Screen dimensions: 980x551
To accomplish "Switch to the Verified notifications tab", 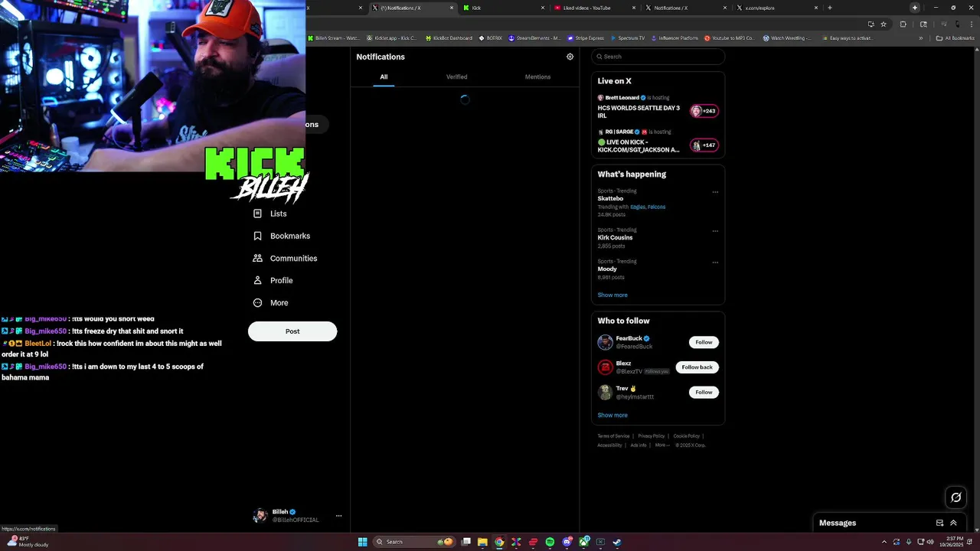I will [456, 77].
